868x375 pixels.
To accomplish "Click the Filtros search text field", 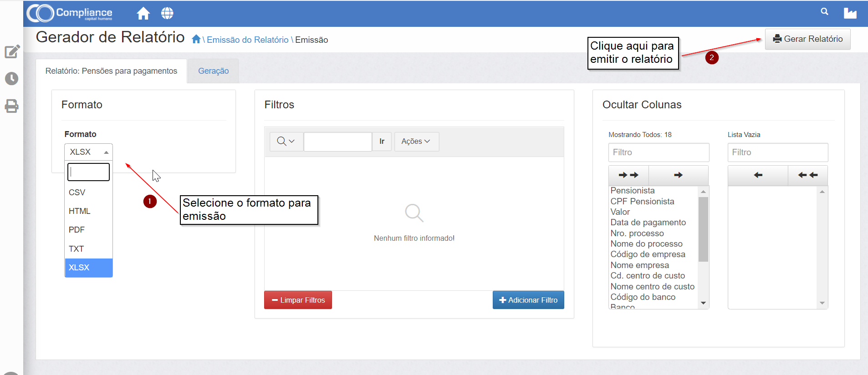I will 337,142.
